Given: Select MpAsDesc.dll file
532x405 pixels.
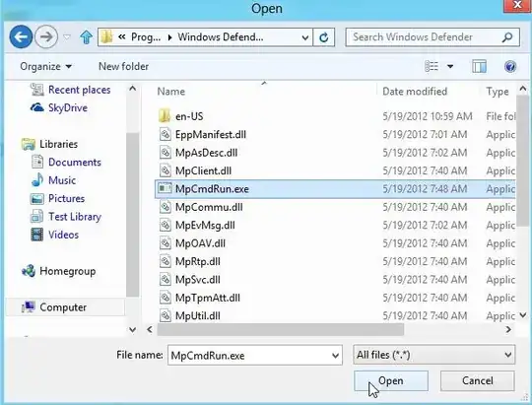Looking at the screenshot, I should [x=335, y=153].
